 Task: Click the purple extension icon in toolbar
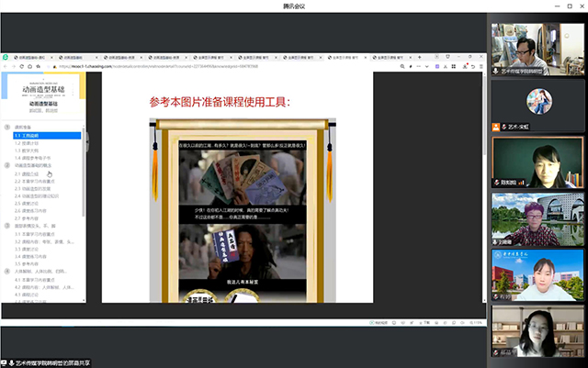pyautogui.click(x=437, y=66)
